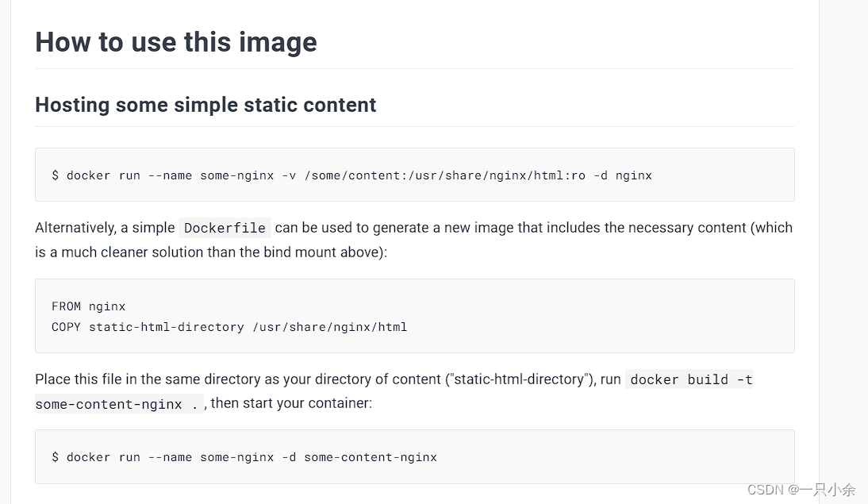Click the "-d nginx" end of first command
This screenshot has width=868, height=504.
coord(623,175)
